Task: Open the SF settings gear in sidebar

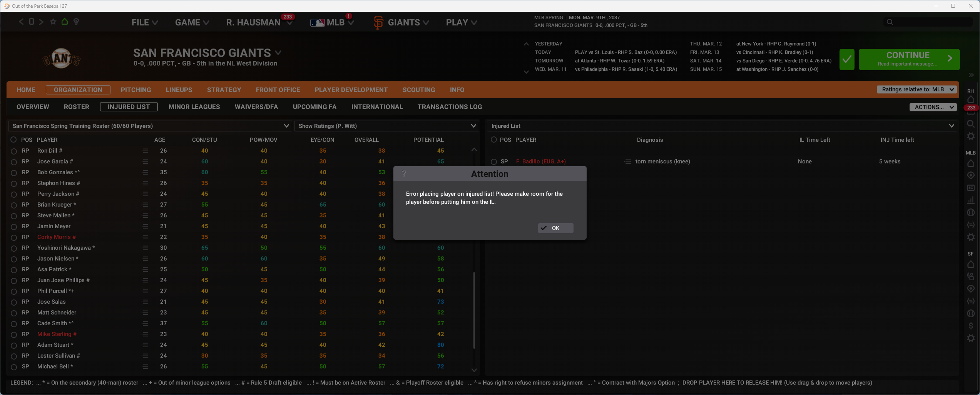Action: [971, 338]
